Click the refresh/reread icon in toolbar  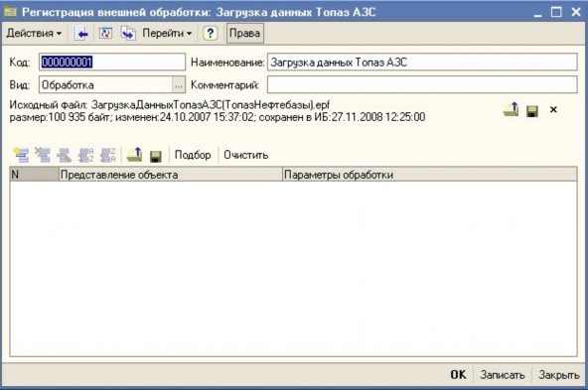(105, 34)
